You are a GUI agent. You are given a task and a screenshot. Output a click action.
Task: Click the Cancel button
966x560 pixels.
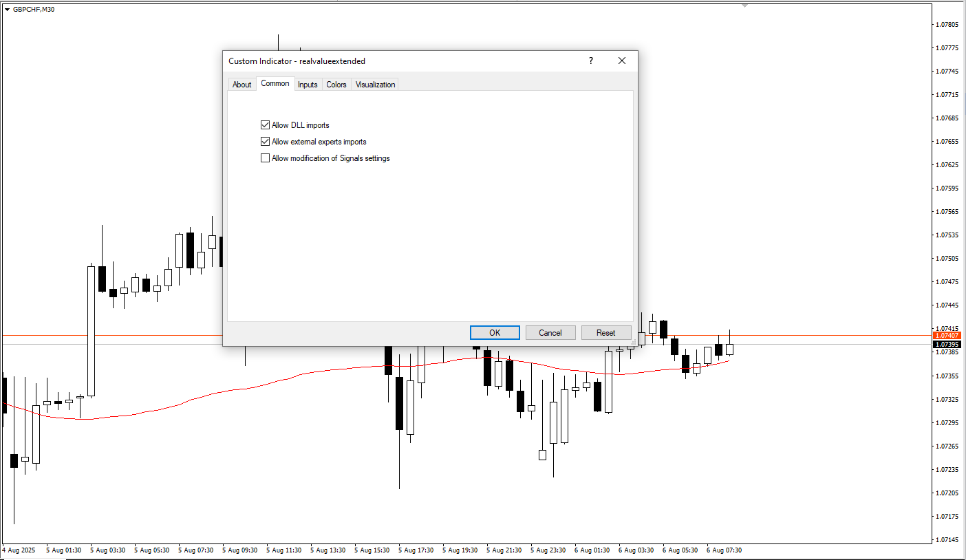click(550, 332)
